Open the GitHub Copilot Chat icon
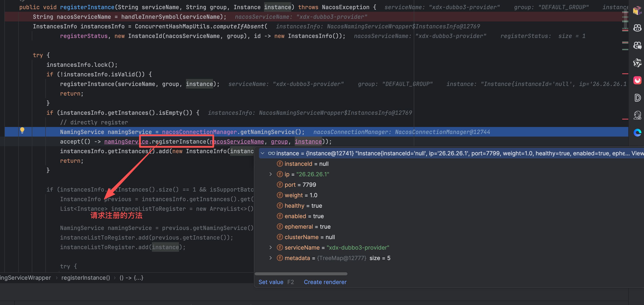 (x=637, y=45)
